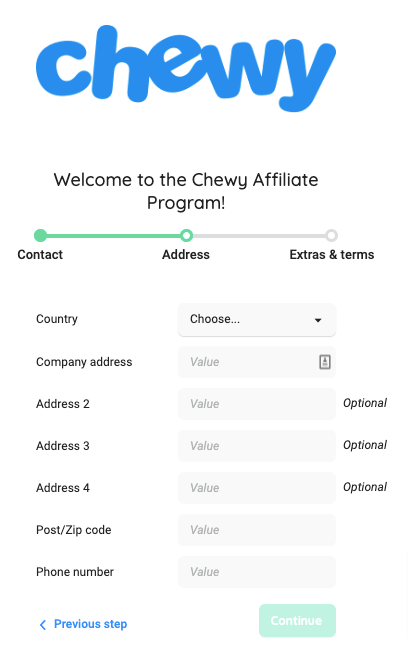Click the green Contact step circle
The image size is (408, 657).
(40, 235)
